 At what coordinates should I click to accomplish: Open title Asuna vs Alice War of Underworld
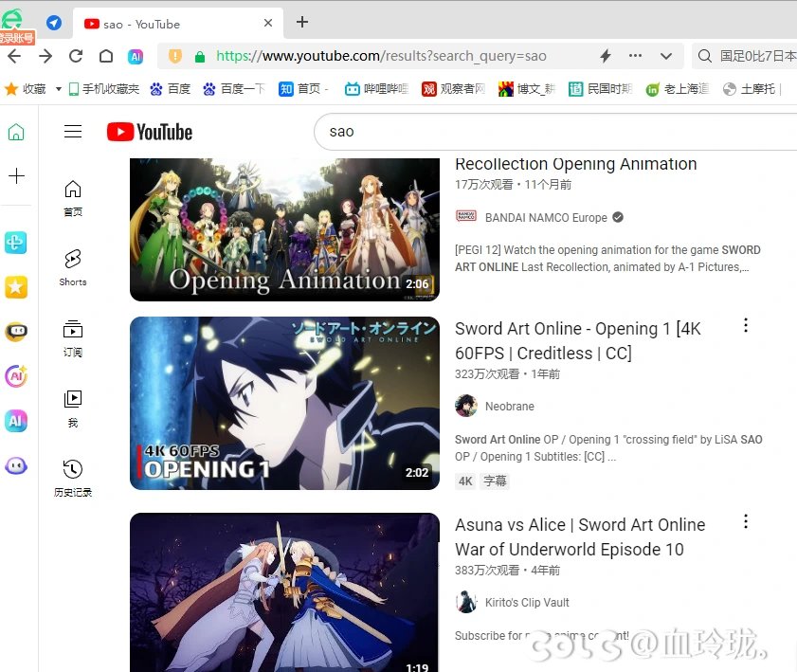(580, 536)
